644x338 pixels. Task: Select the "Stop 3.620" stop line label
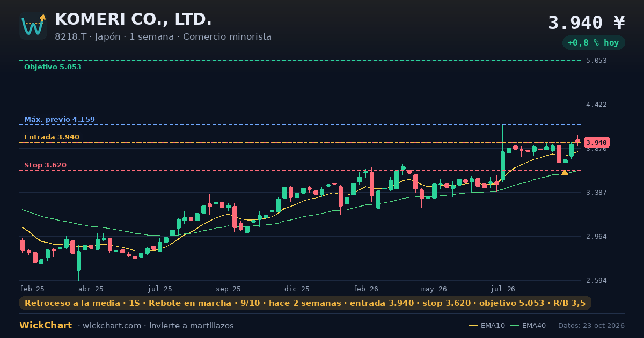(46, 165)
